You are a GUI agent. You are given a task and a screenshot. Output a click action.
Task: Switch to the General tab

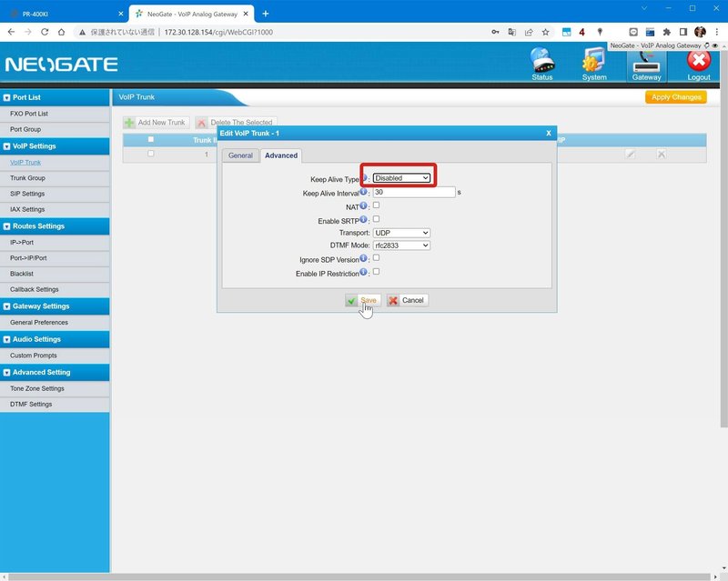click(x=240, y=155)
